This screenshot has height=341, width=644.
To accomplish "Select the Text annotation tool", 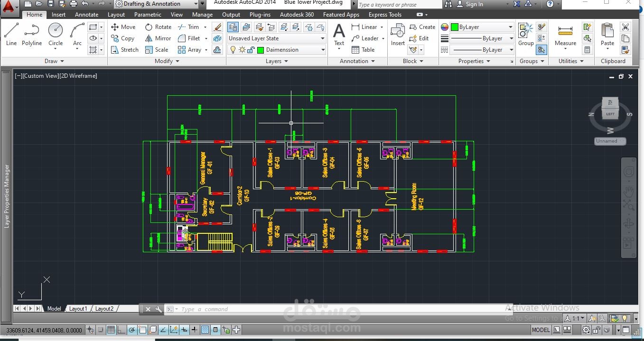I will click(339, 35).
